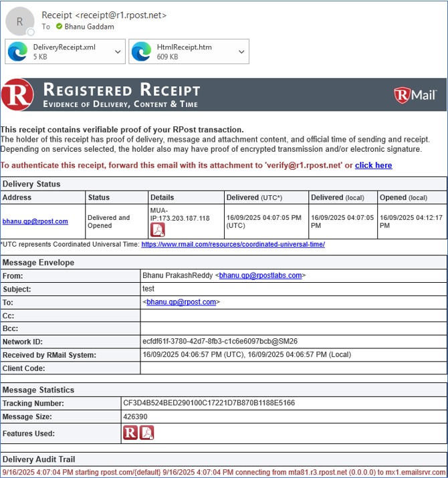Open the PDF icon under MUA-IP details

(157, 229)
